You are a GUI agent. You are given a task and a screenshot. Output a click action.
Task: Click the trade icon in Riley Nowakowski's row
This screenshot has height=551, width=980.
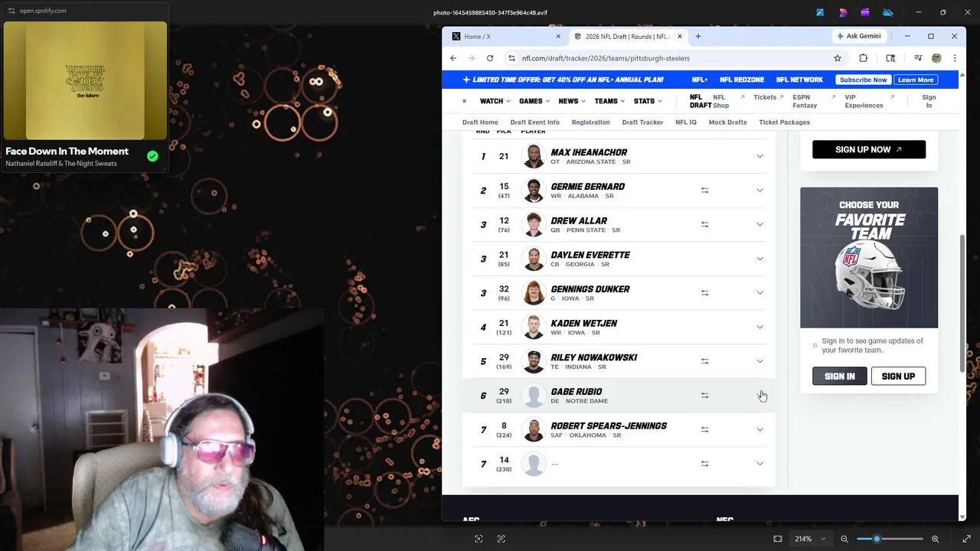pos(704,361)
